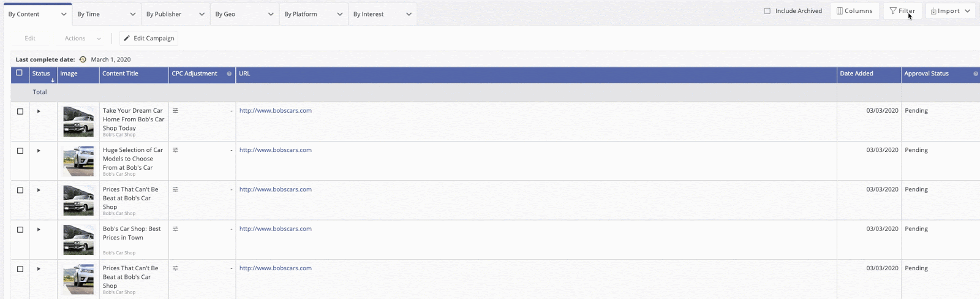Switch to the By Geo tab
The width and height of the screenshot is (980, 299).
click(x=244, y=14)
